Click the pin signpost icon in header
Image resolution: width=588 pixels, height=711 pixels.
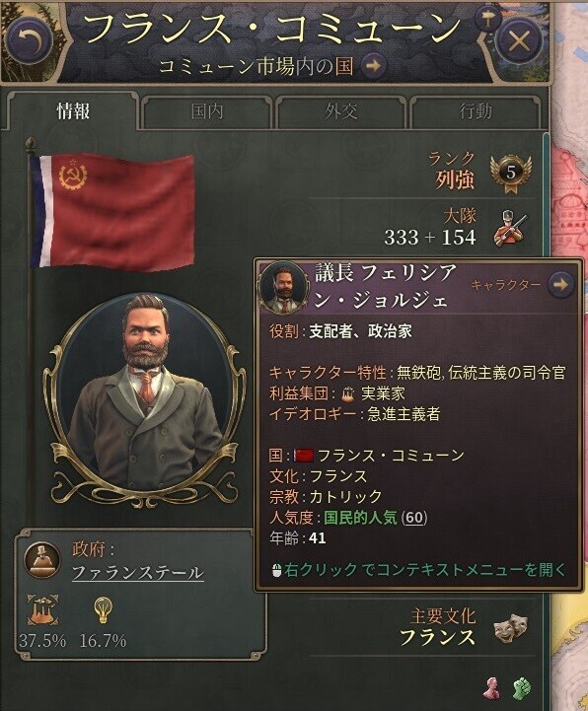click(x=487, y=19)
